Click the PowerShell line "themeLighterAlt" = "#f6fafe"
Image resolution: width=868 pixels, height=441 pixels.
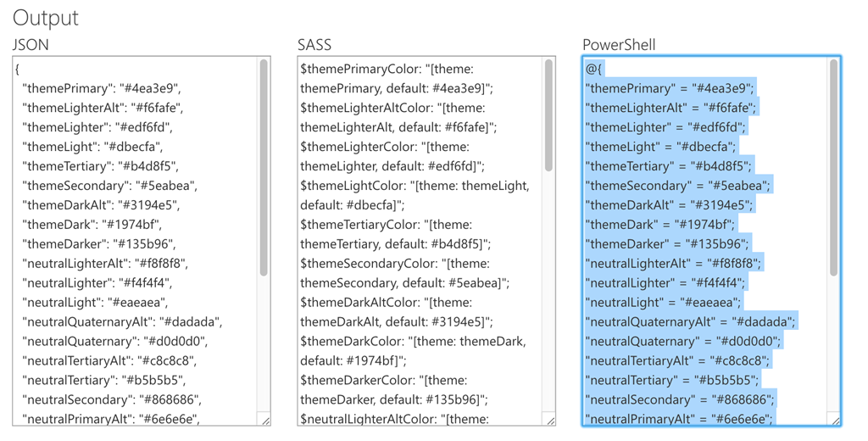coord(671,108)
